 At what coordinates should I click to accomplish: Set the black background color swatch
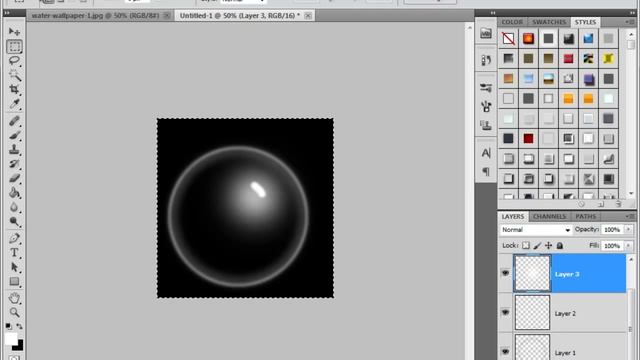pos(18,346)
